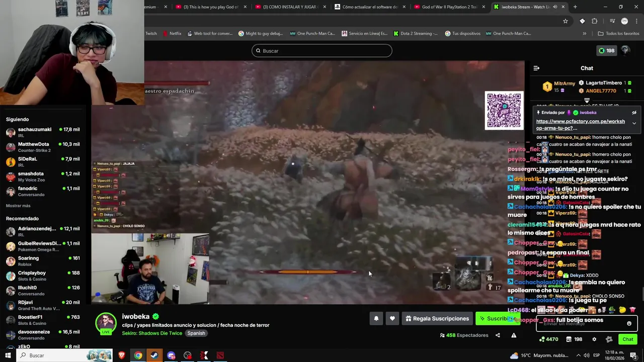
Task: Click the Spanish language tag
Action: (x=196, y=333)
